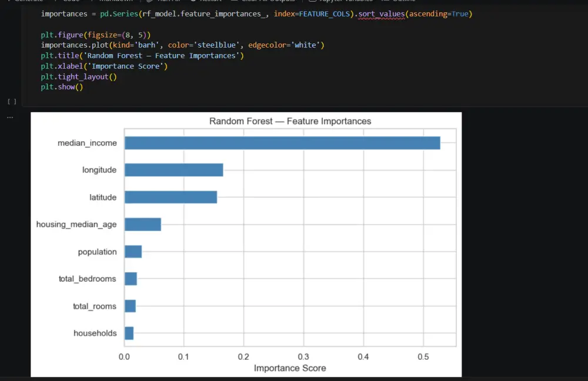
Task: Click FEATURE_COLS in the index argument
Action: (324, 14)
